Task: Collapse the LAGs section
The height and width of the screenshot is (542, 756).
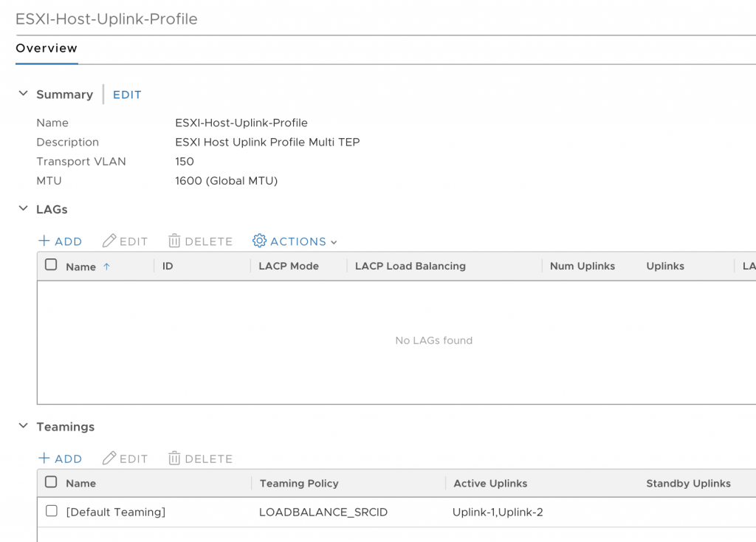Action: 23,208
